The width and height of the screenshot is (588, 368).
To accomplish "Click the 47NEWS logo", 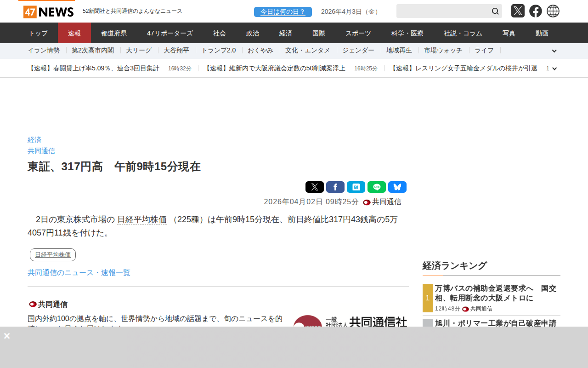I will pos(48,11).
